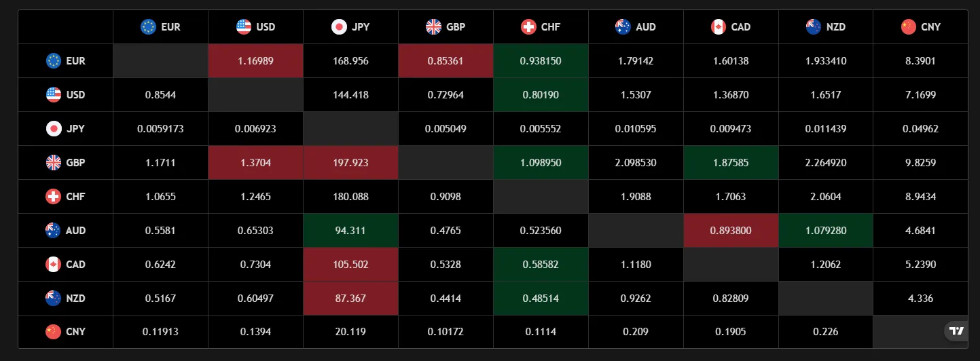
Task: Open the GBP/JPY rate 197.923
Action: pos(350,163)
